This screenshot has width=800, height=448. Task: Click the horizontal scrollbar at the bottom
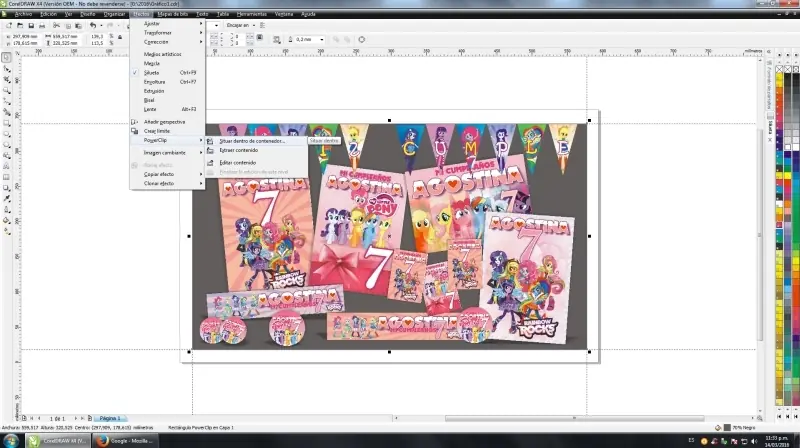[574, 418]
